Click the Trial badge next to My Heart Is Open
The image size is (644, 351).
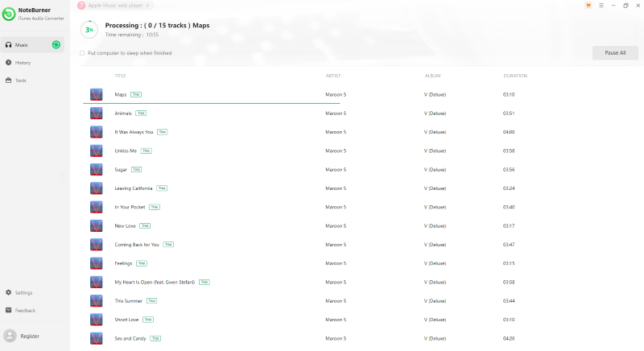click(x=204, y=282)
